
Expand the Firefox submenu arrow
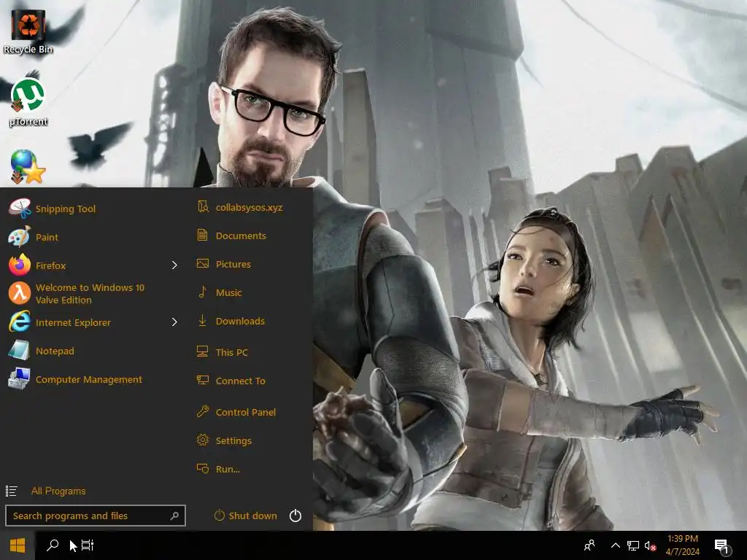[174, 265]
